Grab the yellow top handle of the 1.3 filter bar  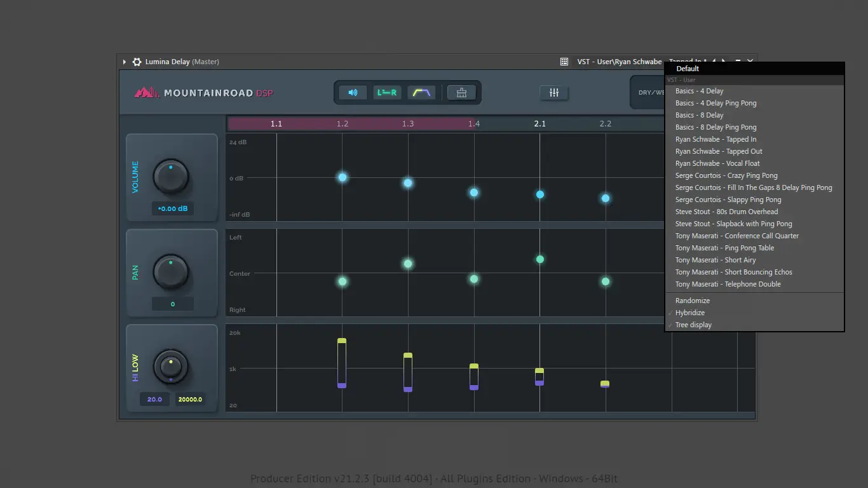pos(408,355)
